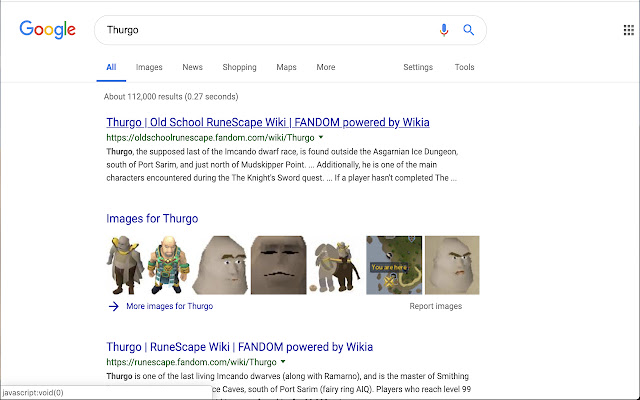The image size is (640, 400).
Task: Open the dark flat-faced Thurgo image
Action: [x=278, y=265]
